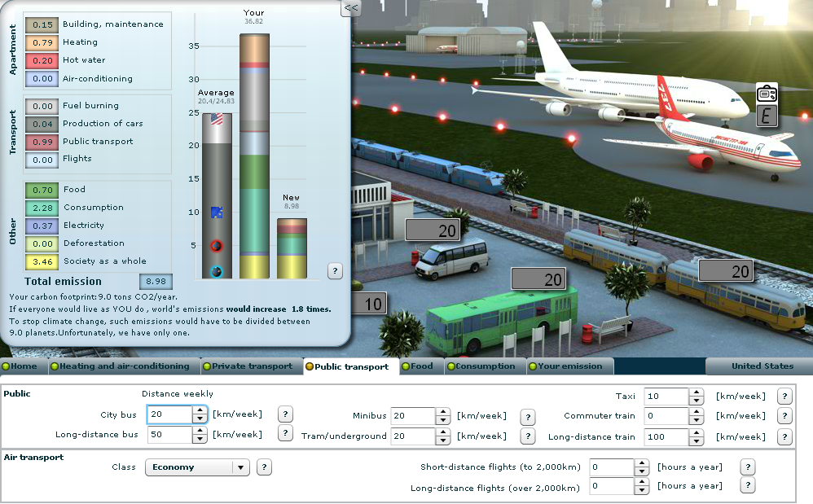Open help for Tram/underground distance
The image size is (813, 504).
tap(528, 436)
